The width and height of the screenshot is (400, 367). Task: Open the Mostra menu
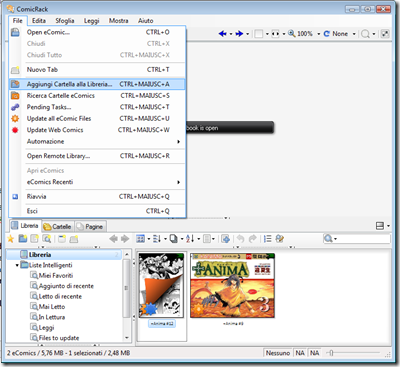pyautogui.click(x=119, y=21)
